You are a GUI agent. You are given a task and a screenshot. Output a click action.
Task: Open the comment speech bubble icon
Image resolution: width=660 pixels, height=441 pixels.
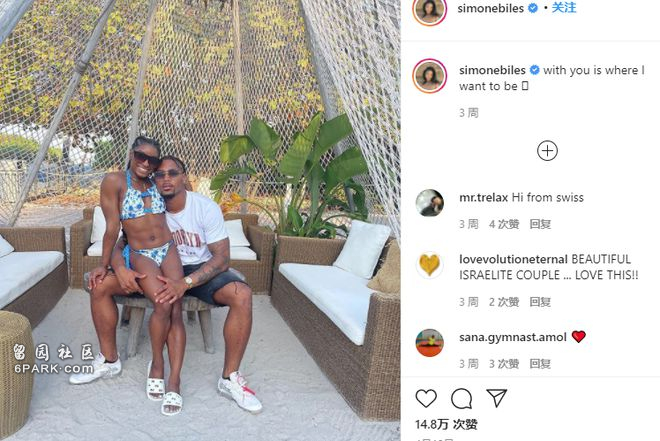(x=461, y=398)
